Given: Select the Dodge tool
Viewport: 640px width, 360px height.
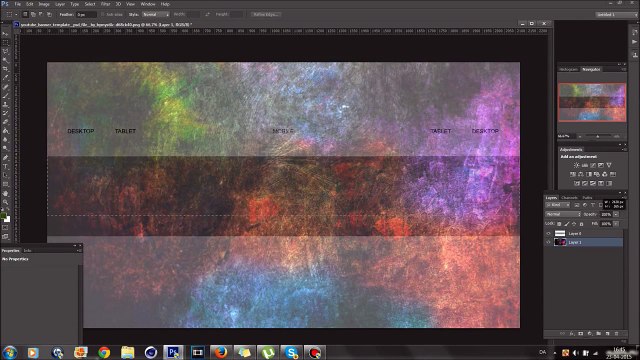Looking at the screenshot, I should tap(5, 148).
